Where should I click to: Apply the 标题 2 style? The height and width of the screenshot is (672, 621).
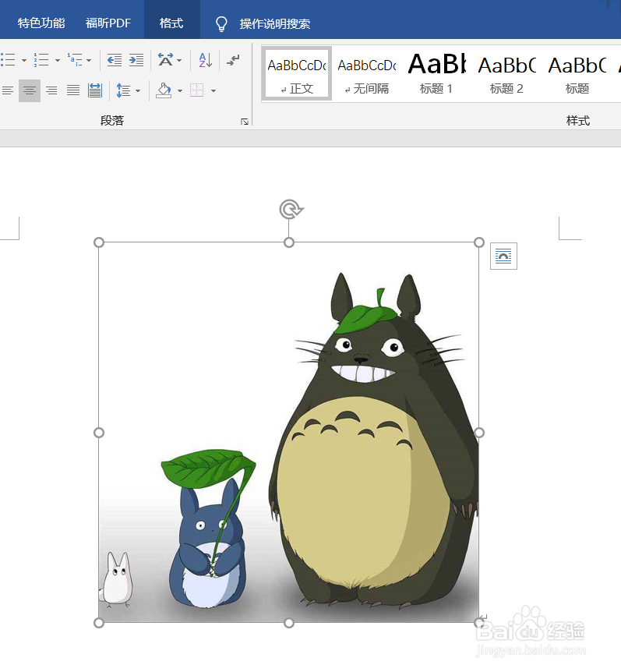click(506, 74)
